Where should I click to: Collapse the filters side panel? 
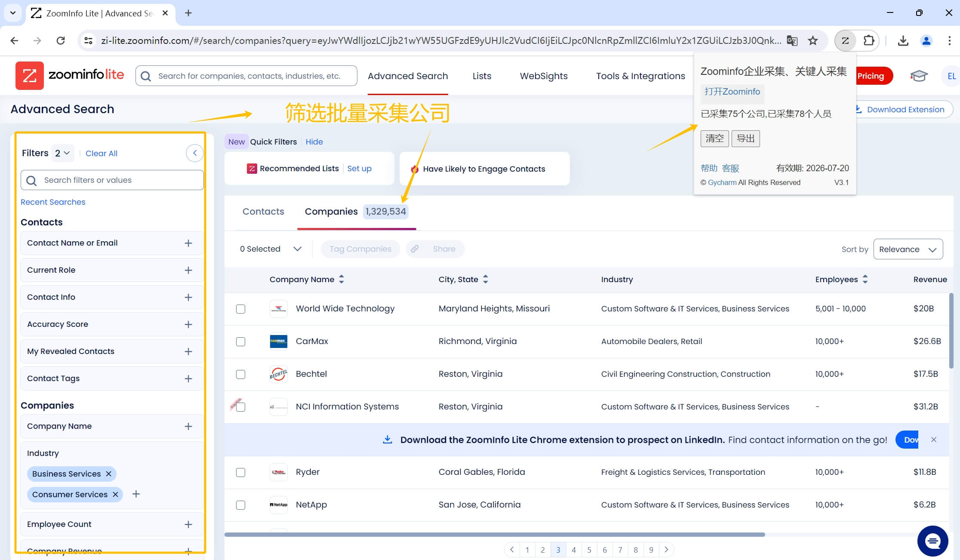195,153
